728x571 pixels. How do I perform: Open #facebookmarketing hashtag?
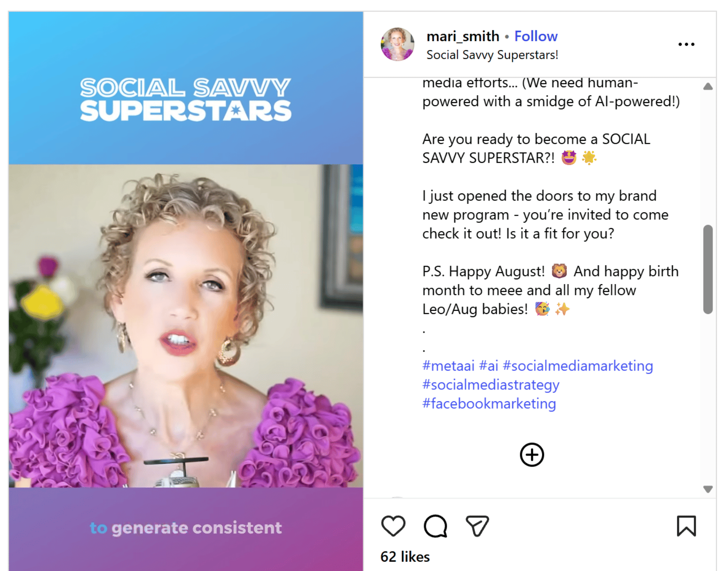coord(489,403)
